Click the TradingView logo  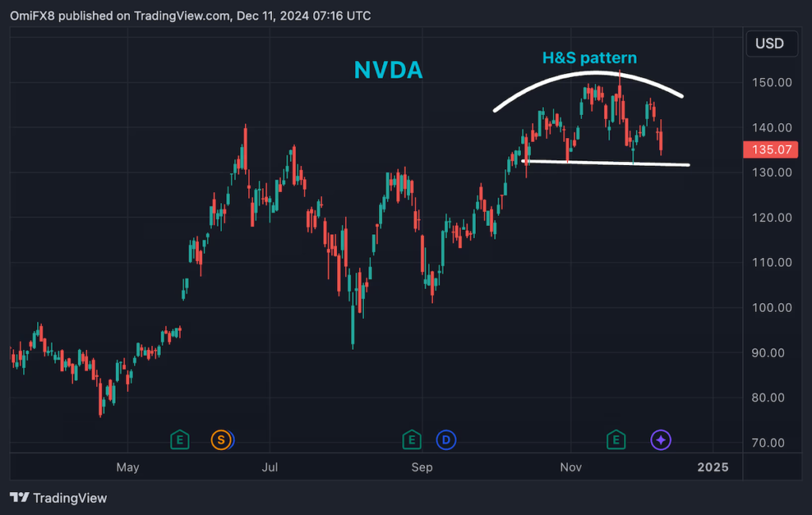click(58, 498)
